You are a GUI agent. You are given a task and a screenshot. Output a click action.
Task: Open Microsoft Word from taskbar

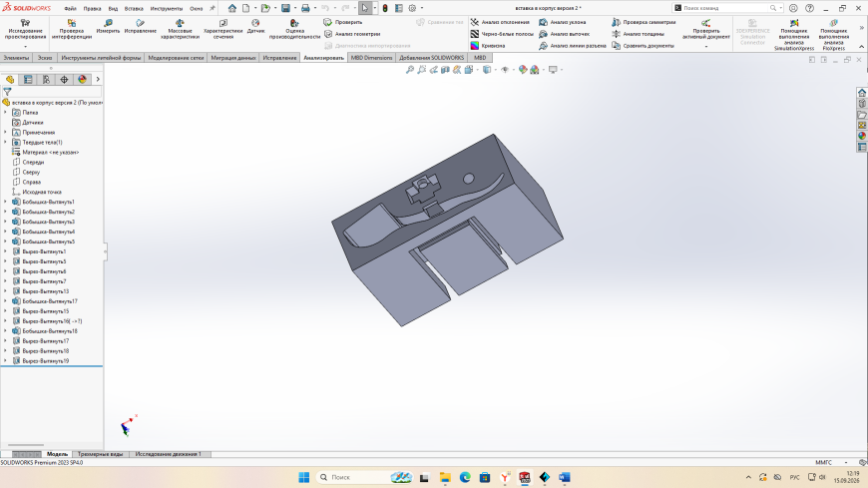coord(564,477)
